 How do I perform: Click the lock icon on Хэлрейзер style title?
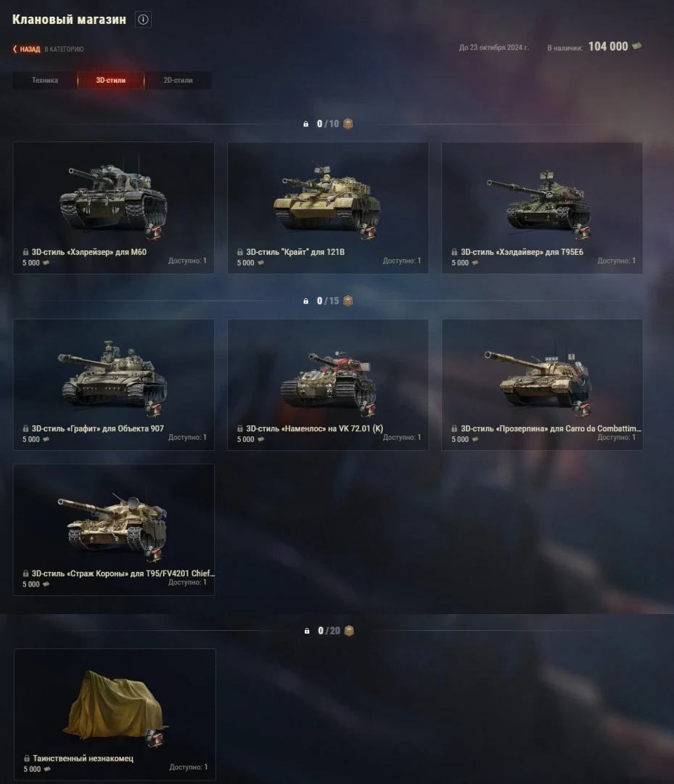(x=25, y=252)
